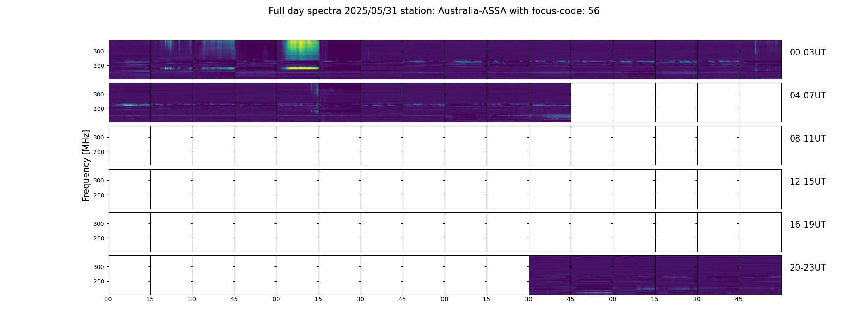Click the last spectrogram panel in the 20-23UT row
Image resolution: width=868 pixels, height=331 pixels.
760,275
